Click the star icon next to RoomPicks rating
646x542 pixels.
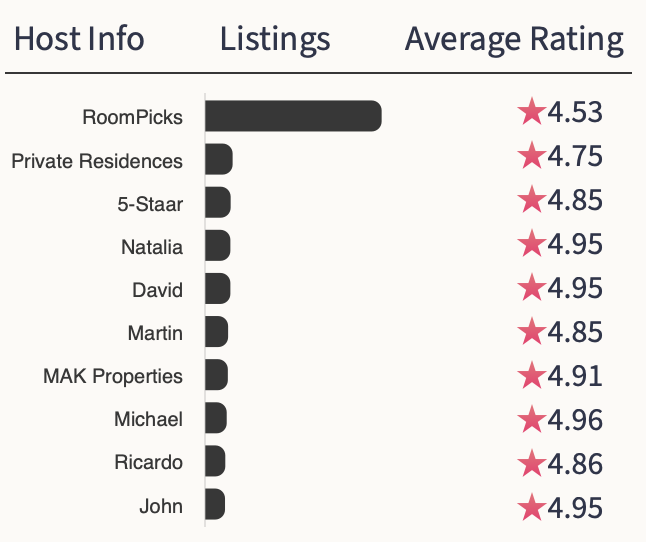point(531,112)
